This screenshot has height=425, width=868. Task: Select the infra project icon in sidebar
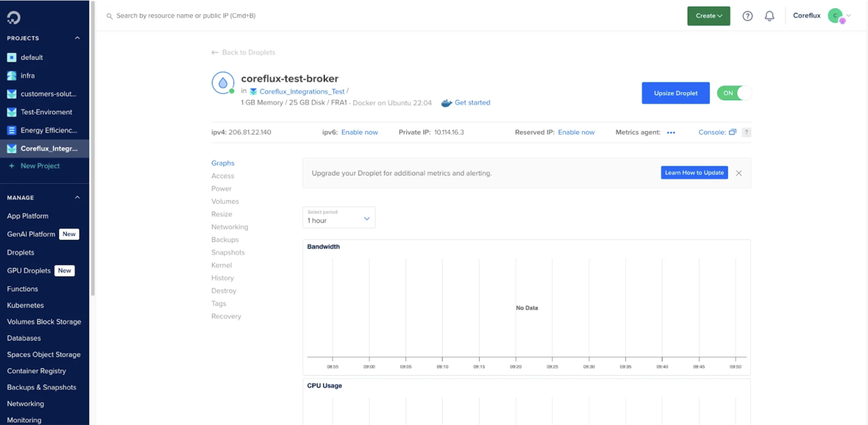pos(12,75)
